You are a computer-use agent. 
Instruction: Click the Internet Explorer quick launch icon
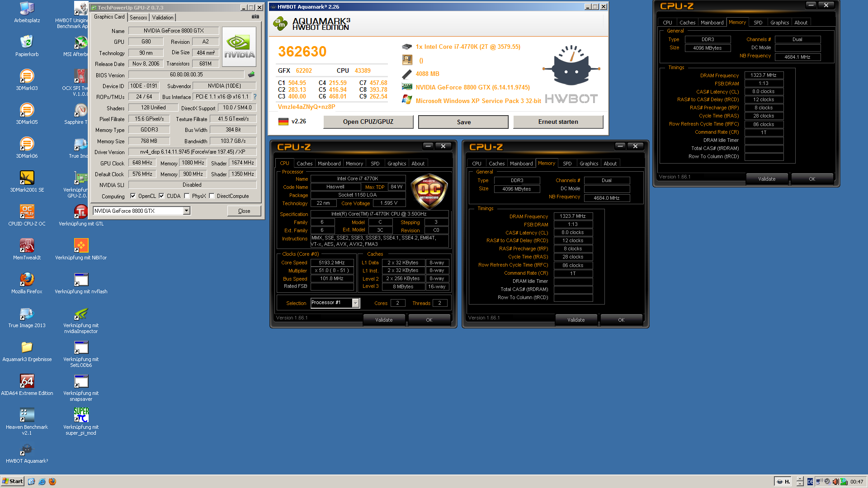42,482
